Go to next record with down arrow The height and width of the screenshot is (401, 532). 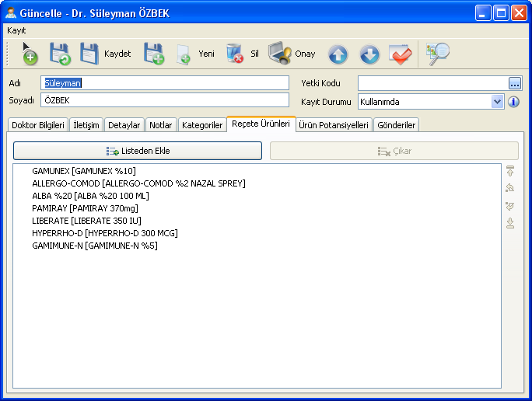(369, 54)
